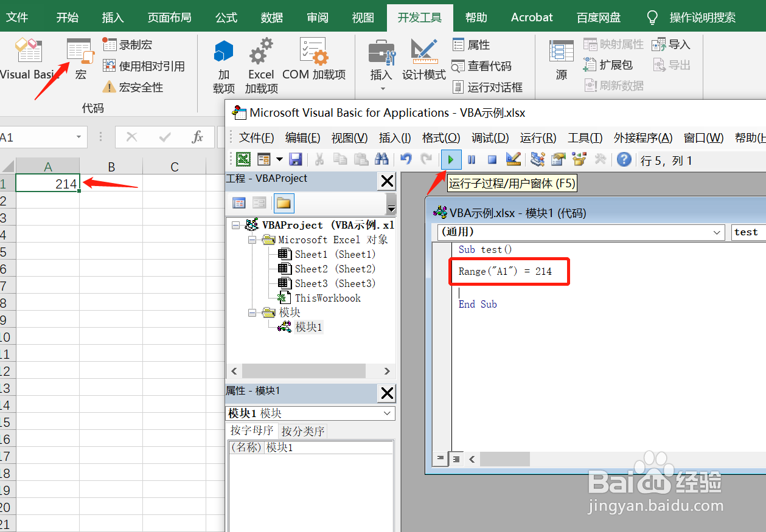Screen dimensions: 766x532
Task: Click the 录制宏 record macro icon
Action: pos(110,44)
